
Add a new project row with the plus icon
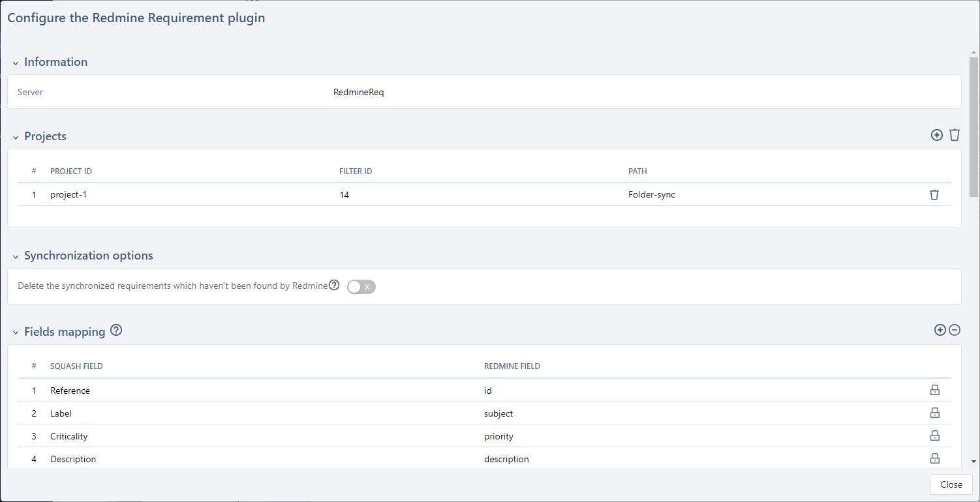point(936,135)
